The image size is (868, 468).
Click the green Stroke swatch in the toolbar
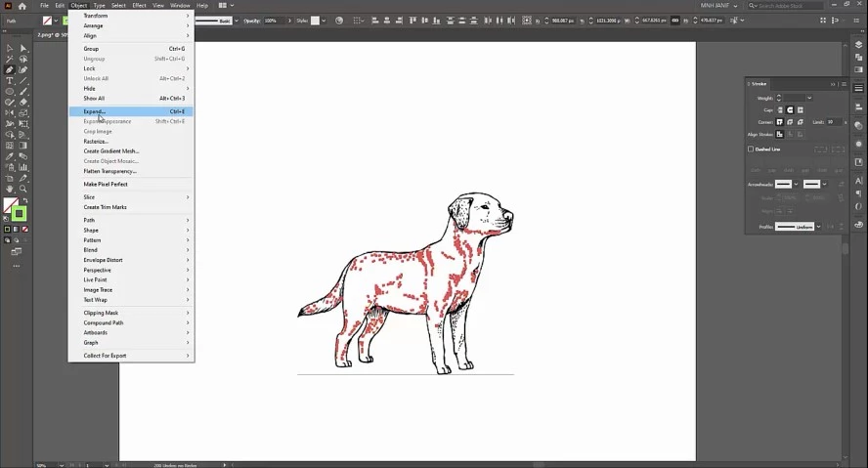point(19,214)
